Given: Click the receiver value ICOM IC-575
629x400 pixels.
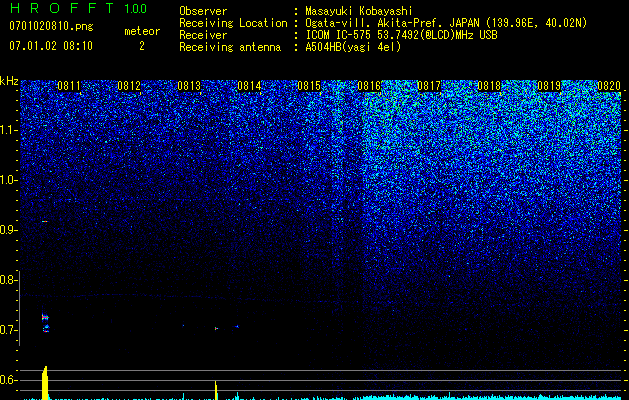Looking at the screenshot, I should click(339, 35).
